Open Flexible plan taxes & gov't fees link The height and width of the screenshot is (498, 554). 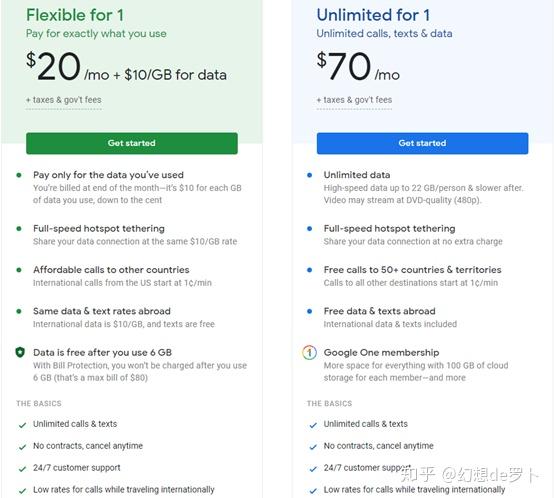point(64,100)
